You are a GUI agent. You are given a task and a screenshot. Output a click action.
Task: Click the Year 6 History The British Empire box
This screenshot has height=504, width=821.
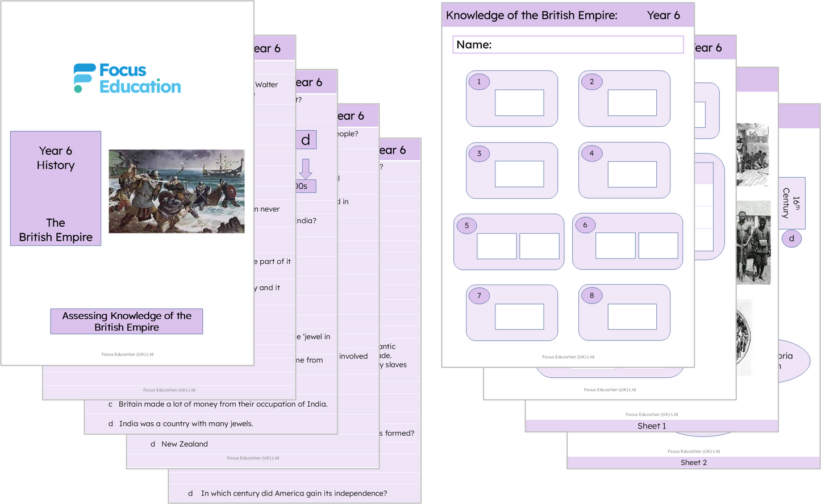click(x=56, y=189)
